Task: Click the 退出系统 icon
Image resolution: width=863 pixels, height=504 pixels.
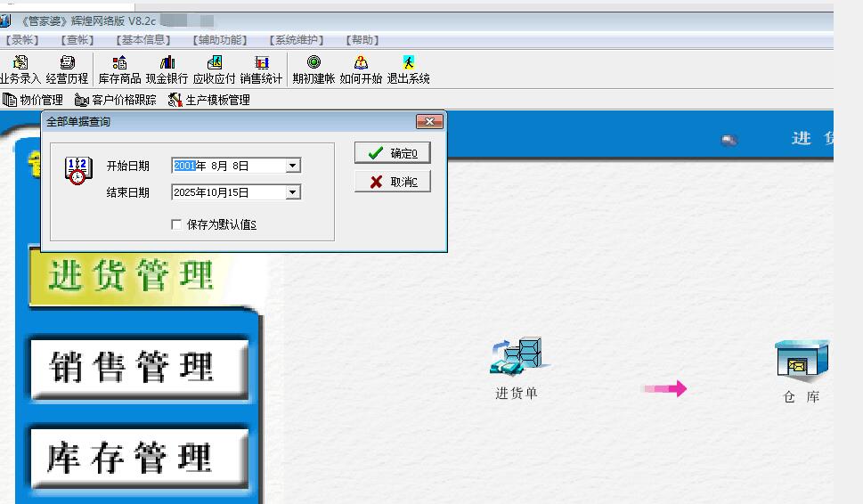Action: (x=408, y=63)
